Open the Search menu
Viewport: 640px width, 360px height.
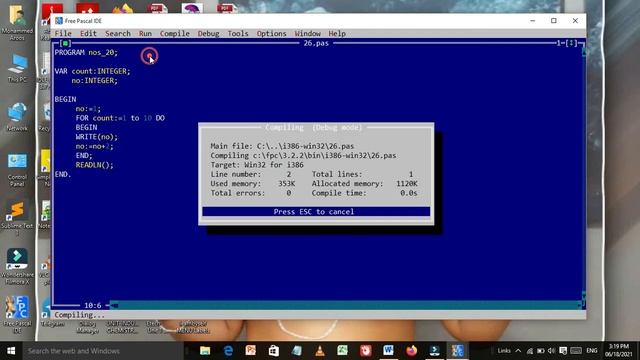(118, 33)
